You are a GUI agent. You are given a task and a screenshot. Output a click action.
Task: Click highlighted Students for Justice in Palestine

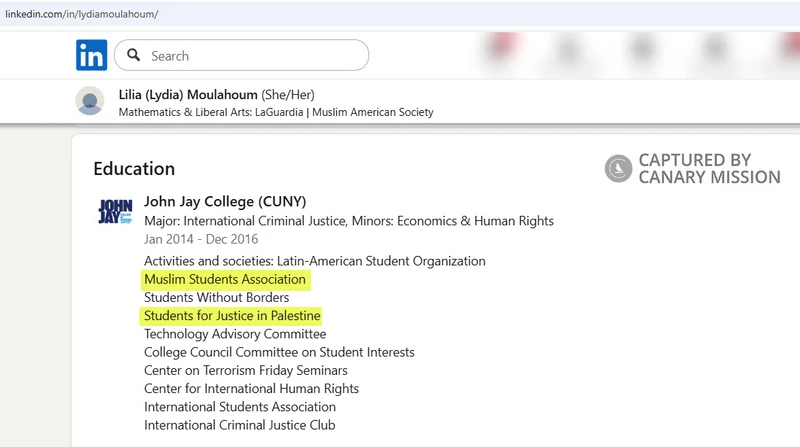coord(232,316)
